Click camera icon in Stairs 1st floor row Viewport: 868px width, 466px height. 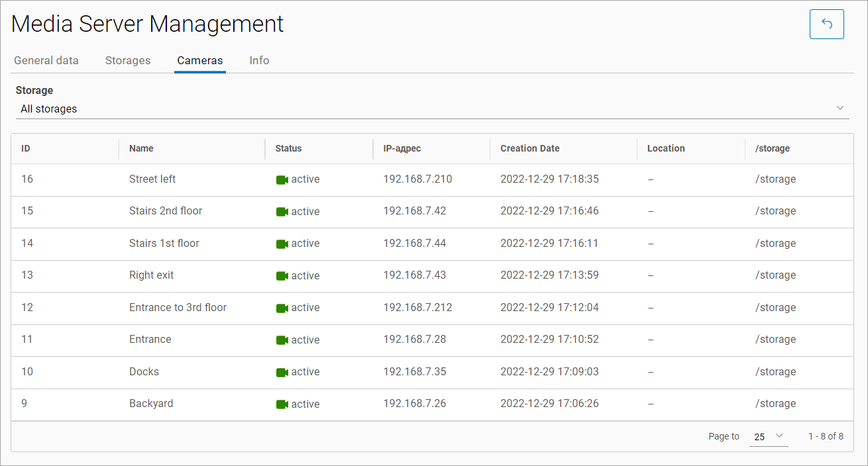point(282,244)
